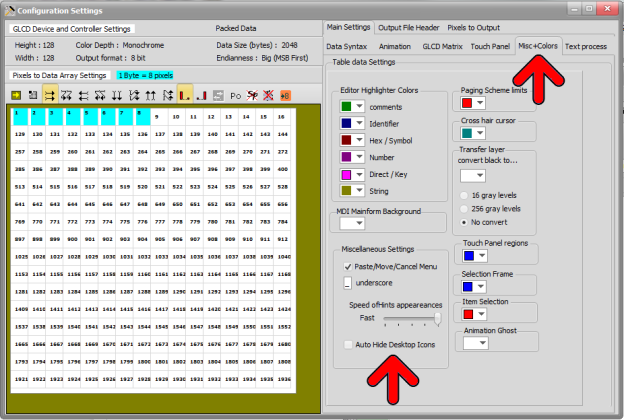
Task: Choose zigzag scan icon beside the downward arrows
Action: (x=134, y=95)
